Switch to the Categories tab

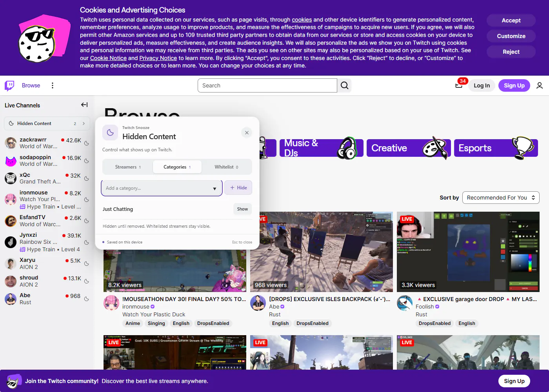click(x=177, y=167)
